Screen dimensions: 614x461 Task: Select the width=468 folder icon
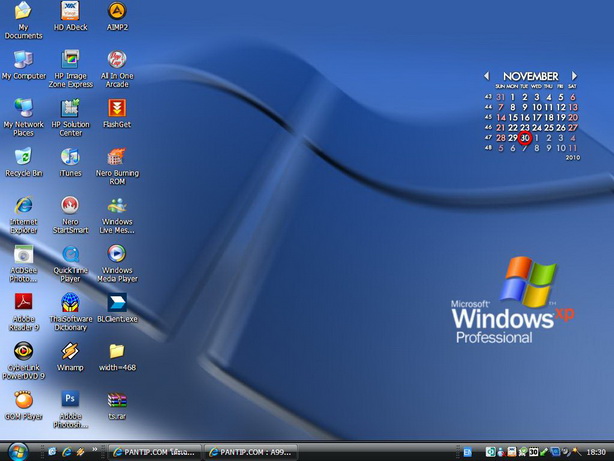coord(117,351)
